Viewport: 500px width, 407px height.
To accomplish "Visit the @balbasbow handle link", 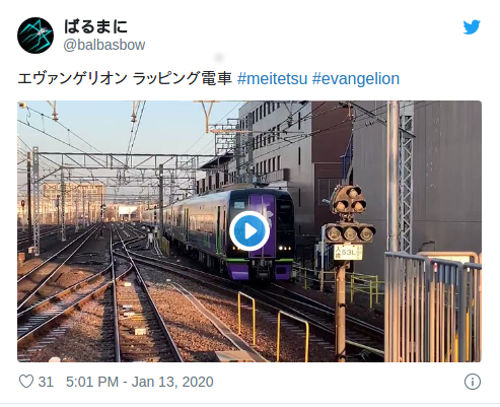I will click(104, 45).
